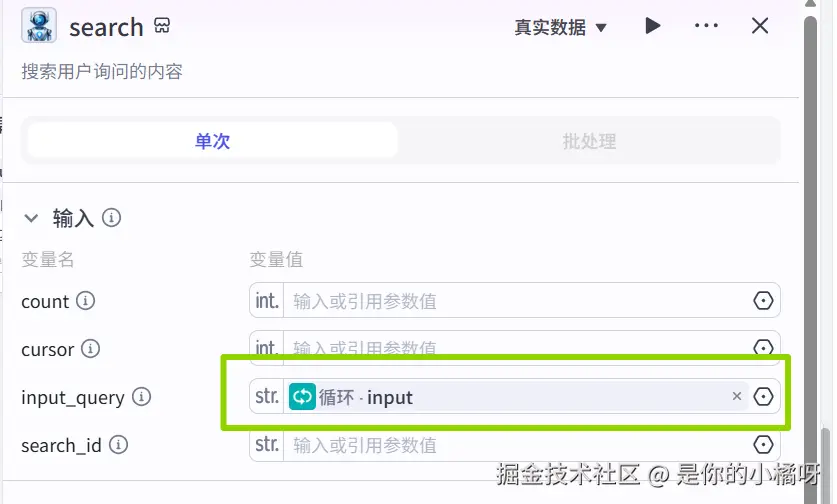Click the info icon beside count
The height and width of the screenshot is (504, 837).
click(x=85, y=301)
